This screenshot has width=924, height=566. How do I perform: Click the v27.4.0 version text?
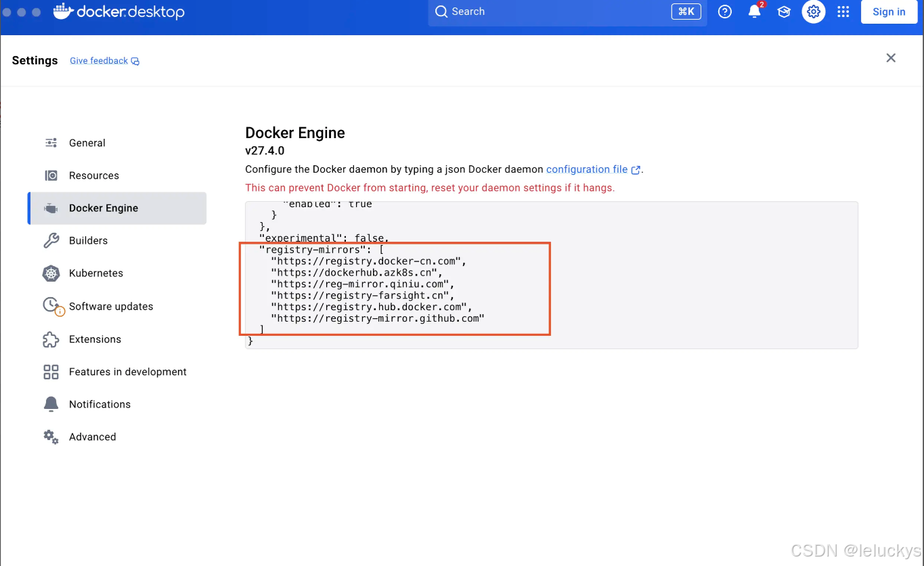pyautogui.click(x=265, y=151)
